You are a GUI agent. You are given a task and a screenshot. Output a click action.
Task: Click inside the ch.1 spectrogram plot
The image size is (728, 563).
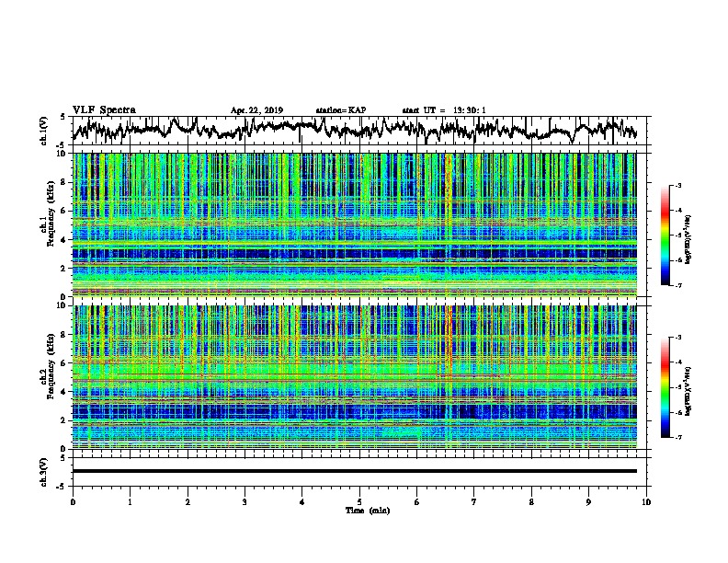pyautogui.click(x=354, y=224)
